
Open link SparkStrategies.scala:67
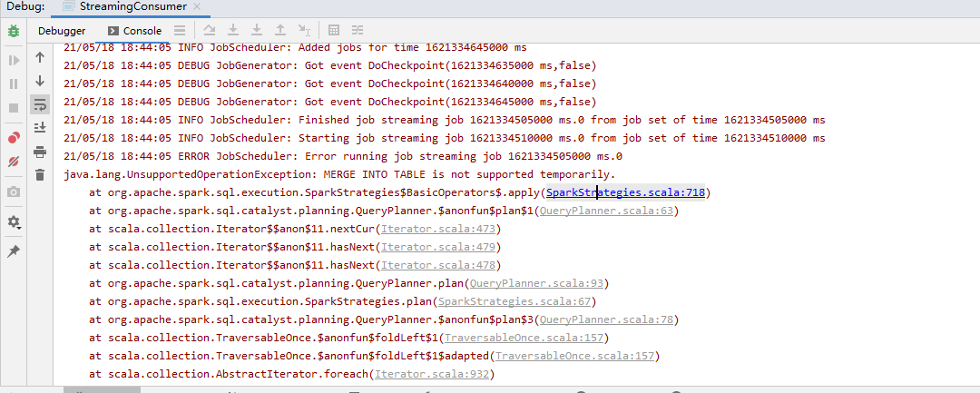point(514,301)
